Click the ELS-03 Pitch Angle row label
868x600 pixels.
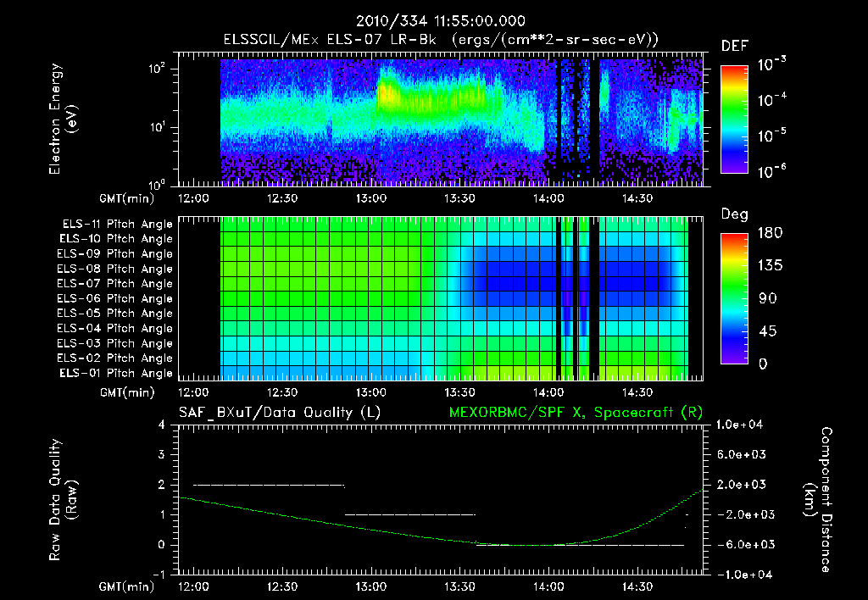(114, 343)
